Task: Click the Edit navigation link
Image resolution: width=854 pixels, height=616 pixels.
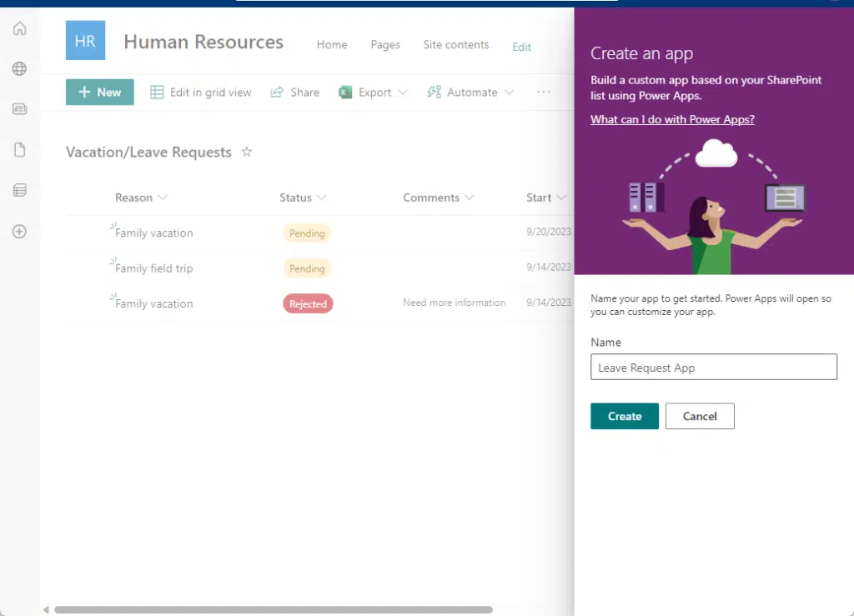Action: coord(521,47)
